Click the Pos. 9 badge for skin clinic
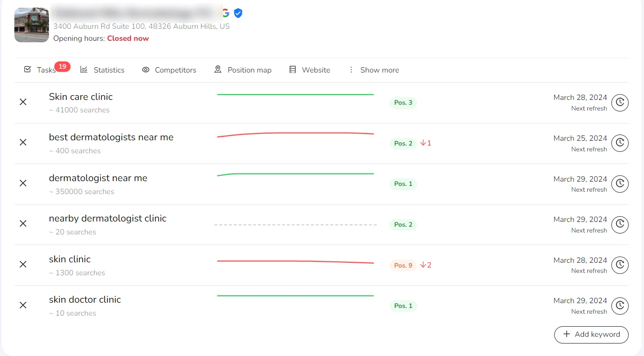This screenshot has width=644, height=356. point(403,265)
